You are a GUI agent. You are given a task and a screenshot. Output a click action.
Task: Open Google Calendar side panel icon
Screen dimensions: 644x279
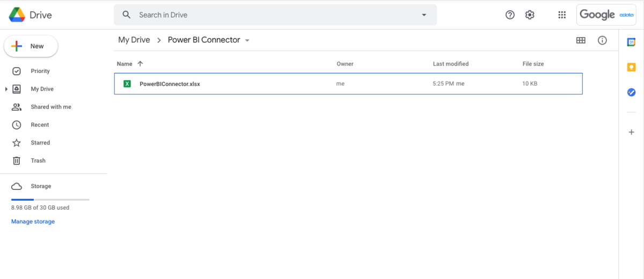[x=632, y=42]
